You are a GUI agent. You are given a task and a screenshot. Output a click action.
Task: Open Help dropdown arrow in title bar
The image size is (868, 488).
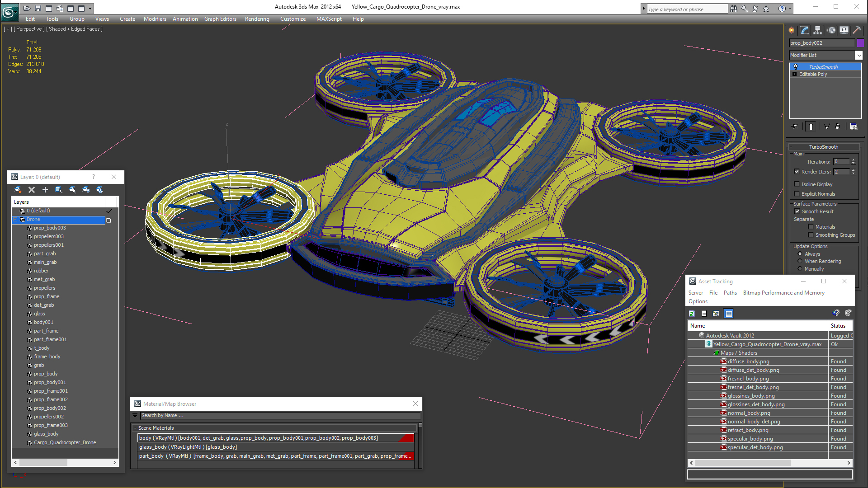pos(790,9)
